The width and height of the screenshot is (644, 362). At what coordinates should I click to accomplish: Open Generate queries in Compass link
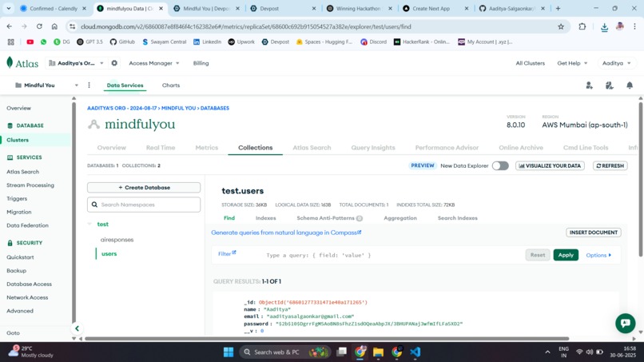tap(286, 233)
